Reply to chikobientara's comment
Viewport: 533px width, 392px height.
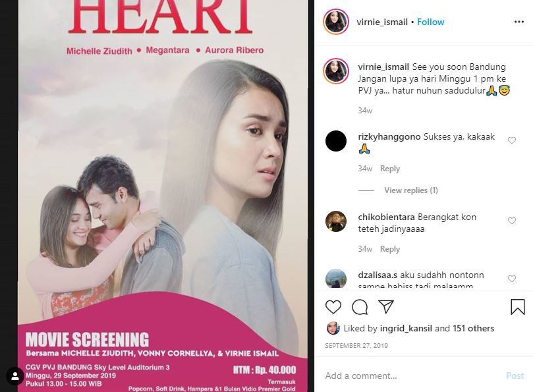[390, 249]
